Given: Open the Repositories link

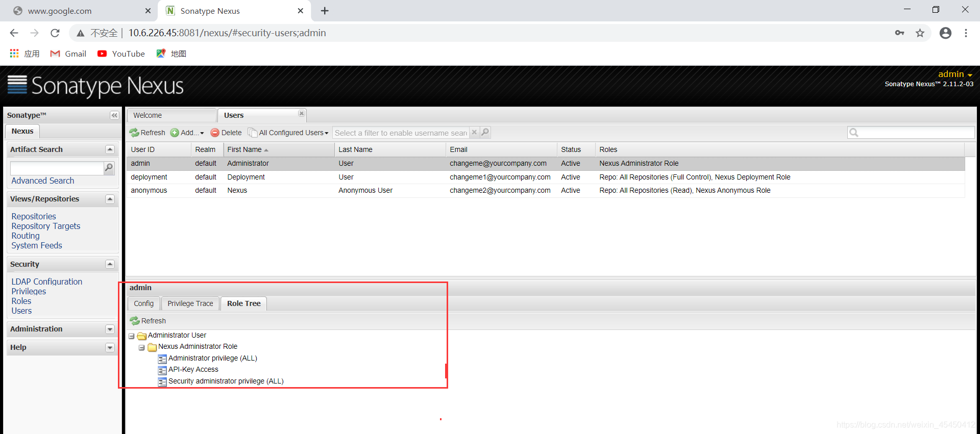Looking at the screenshot, I should click(x=34, y=216).
